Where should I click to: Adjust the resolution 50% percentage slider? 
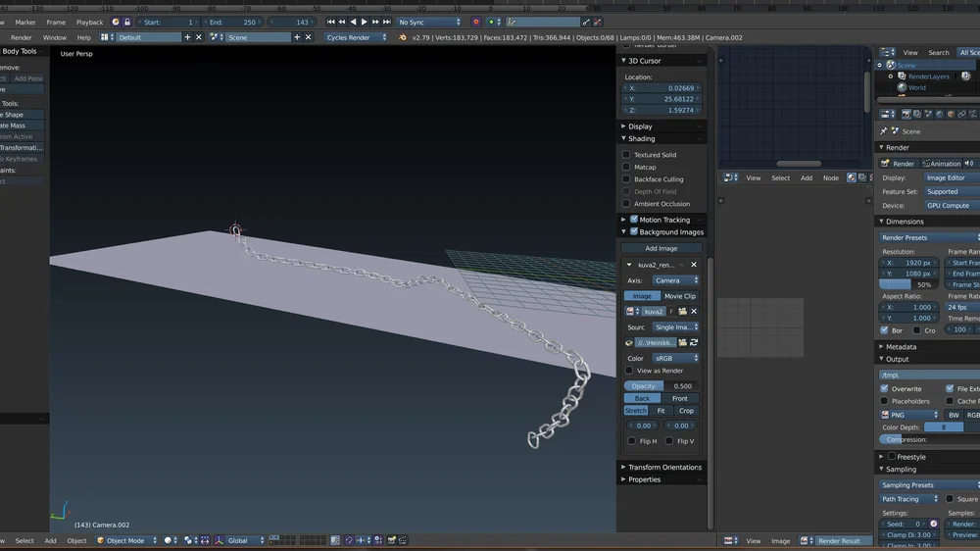coord(908,284)
